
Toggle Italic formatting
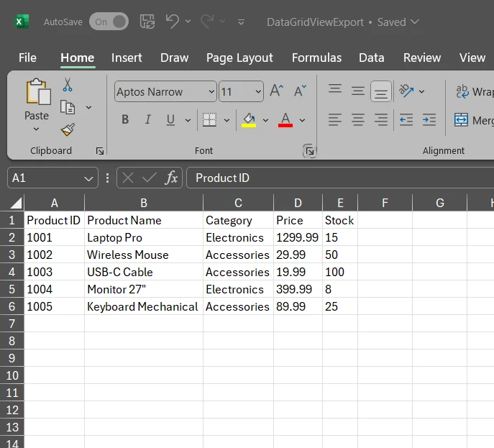[x=148, y=119]
